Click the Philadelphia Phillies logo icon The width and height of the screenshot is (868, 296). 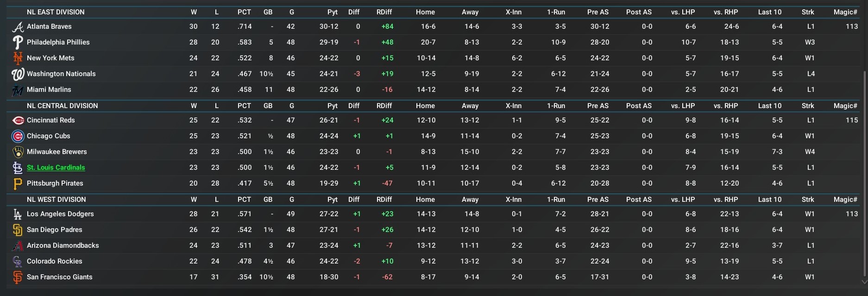18,43
